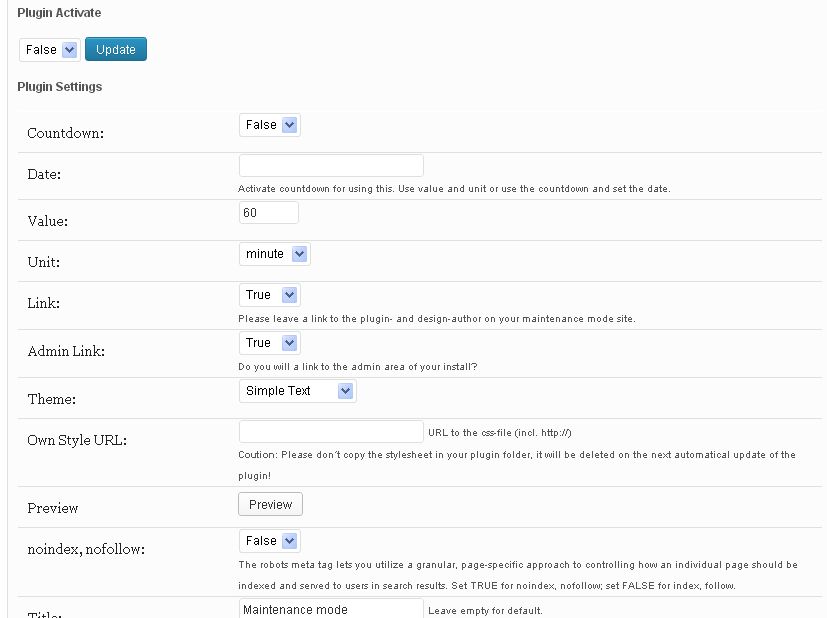Click the Title field with Maintenance mode
The image size is (827, 618).
331,608
